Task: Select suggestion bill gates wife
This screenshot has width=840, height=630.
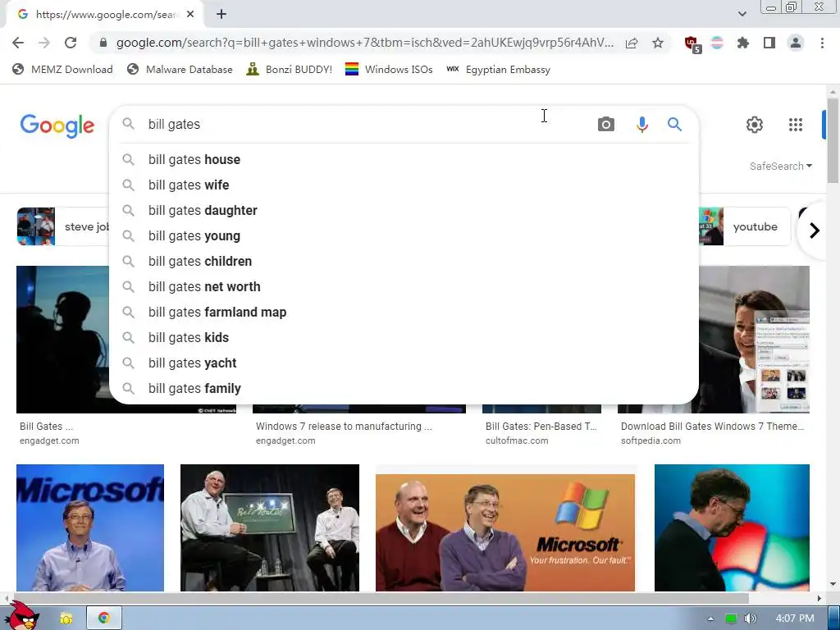Action: pyautogui.click(x=404, y=185)
